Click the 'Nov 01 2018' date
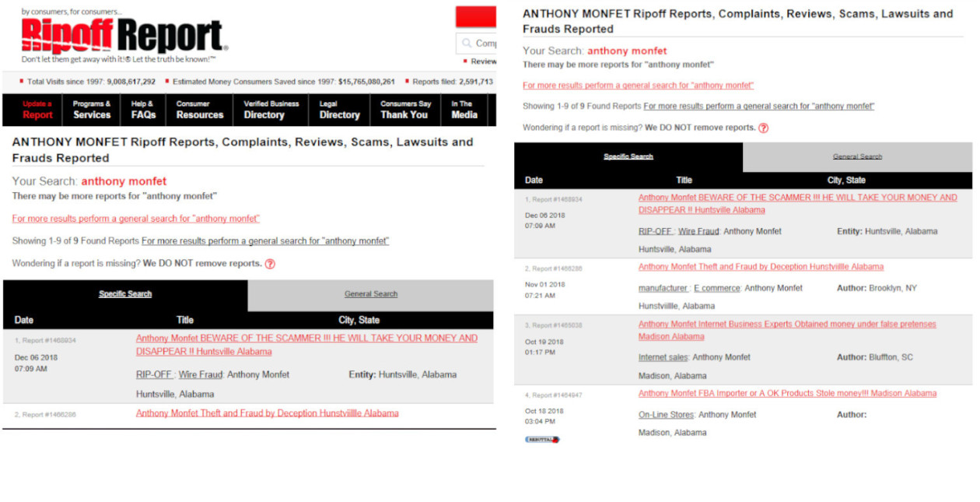This screenshot has width=980, height=502. 545,285
